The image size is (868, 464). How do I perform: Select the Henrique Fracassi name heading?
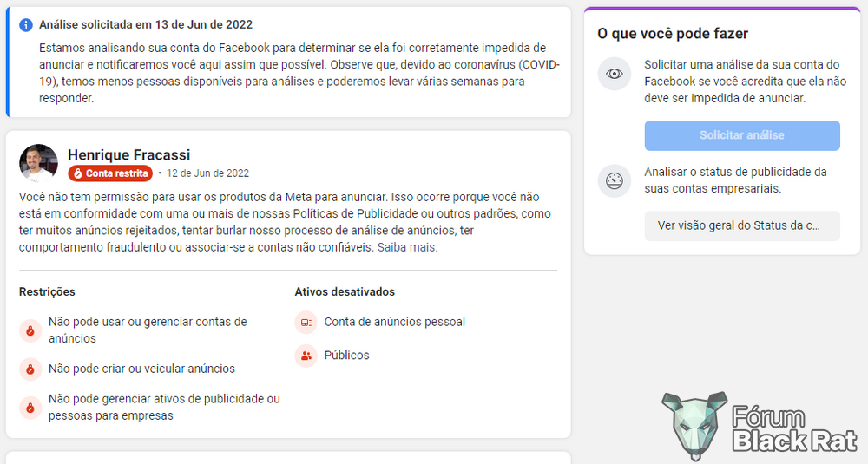click(129, 155)
